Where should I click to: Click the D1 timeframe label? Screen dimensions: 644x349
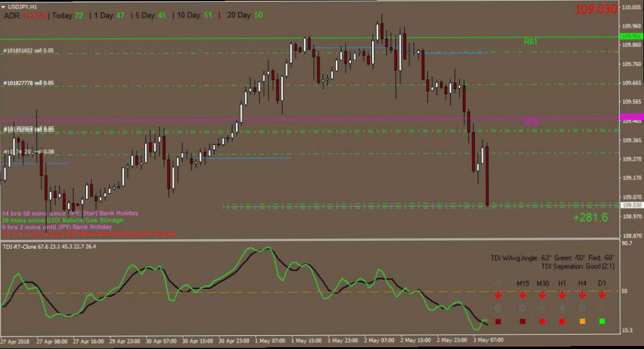(602, 283)
